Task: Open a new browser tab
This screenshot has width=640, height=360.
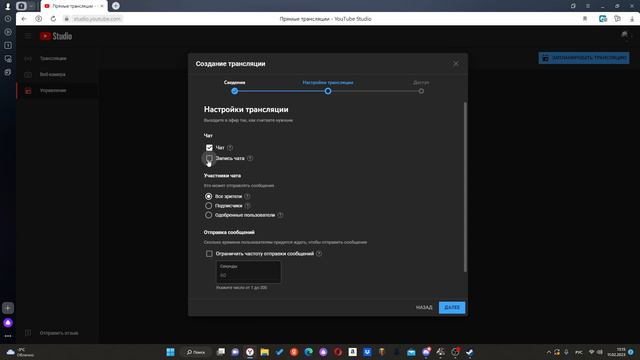Action: point(116,6)
